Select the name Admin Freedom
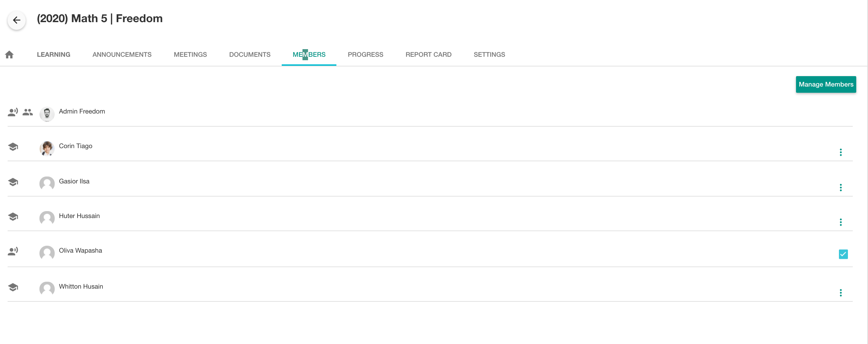 click(82, 111)
